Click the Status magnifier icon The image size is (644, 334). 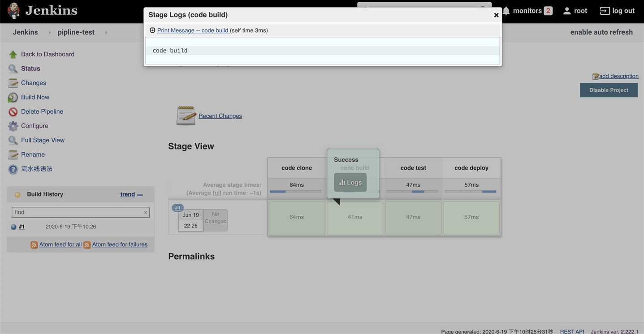click(x=13, y=69)
